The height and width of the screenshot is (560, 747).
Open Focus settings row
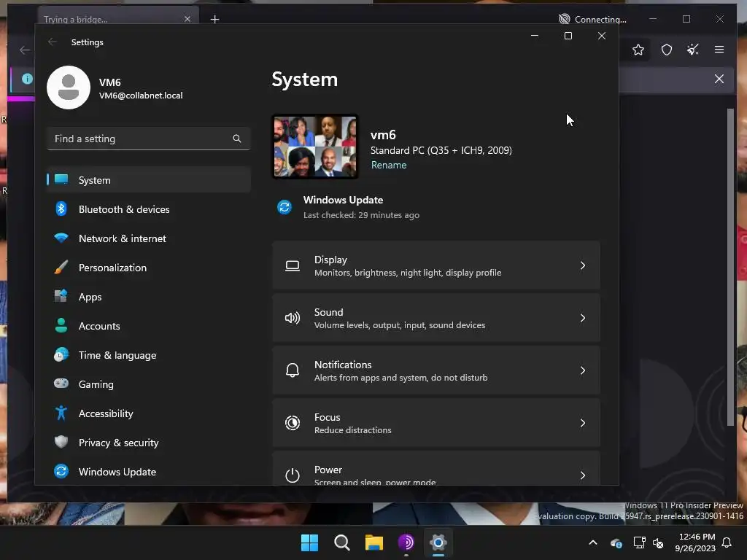[436, 423]
